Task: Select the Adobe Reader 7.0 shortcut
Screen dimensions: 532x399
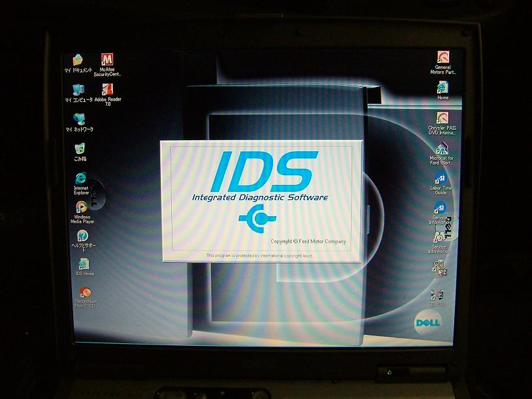Action: point(108,95)
